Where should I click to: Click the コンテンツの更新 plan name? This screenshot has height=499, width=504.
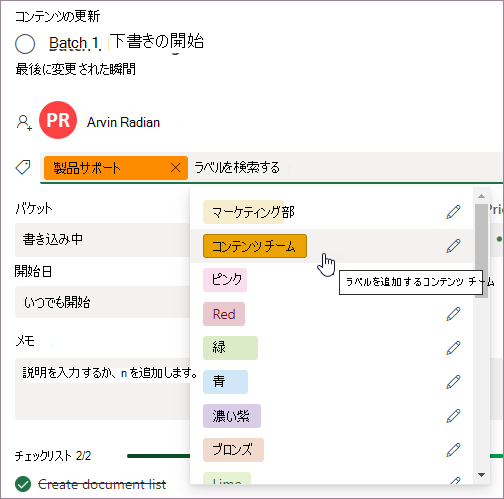57,16
